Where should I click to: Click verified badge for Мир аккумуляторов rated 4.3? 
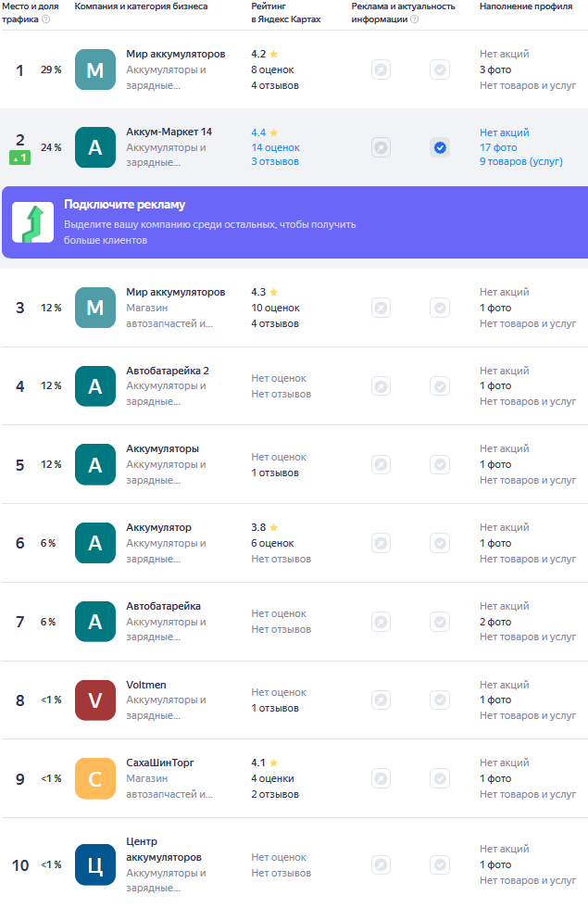tap(441, 308)
